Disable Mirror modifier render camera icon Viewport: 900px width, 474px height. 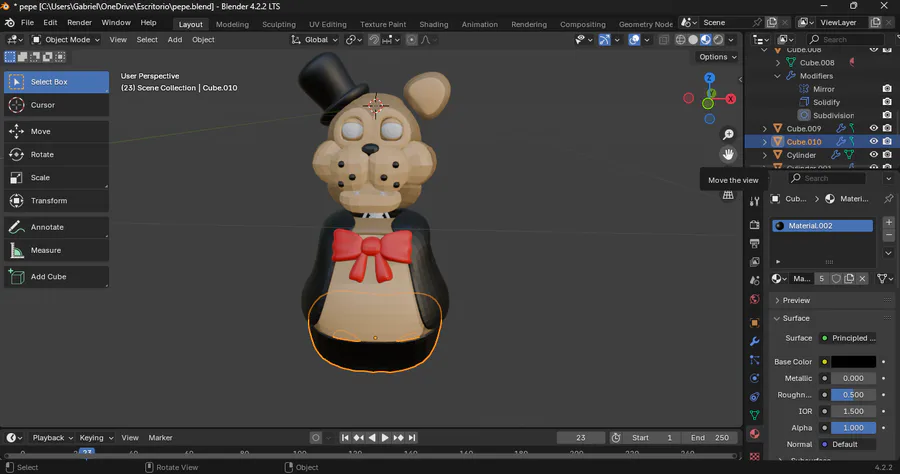coord(887,89)
